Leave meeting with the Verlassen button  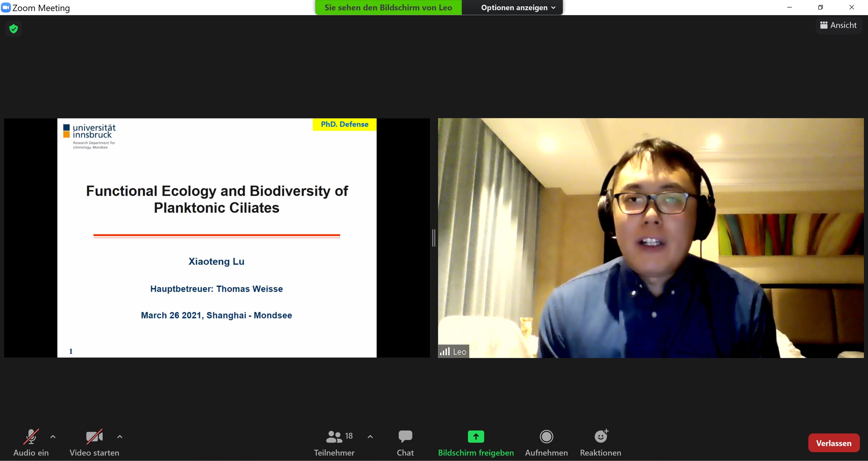(833, 443)
